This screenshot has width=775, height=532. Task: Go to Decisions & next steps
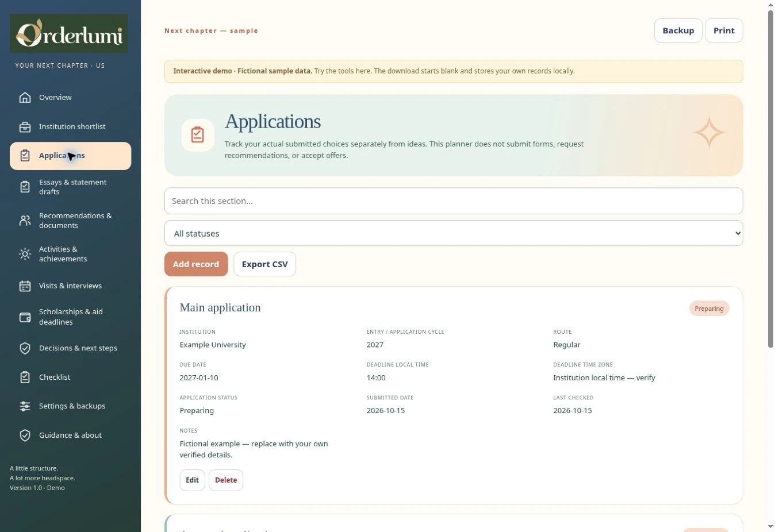click(70, 348)
